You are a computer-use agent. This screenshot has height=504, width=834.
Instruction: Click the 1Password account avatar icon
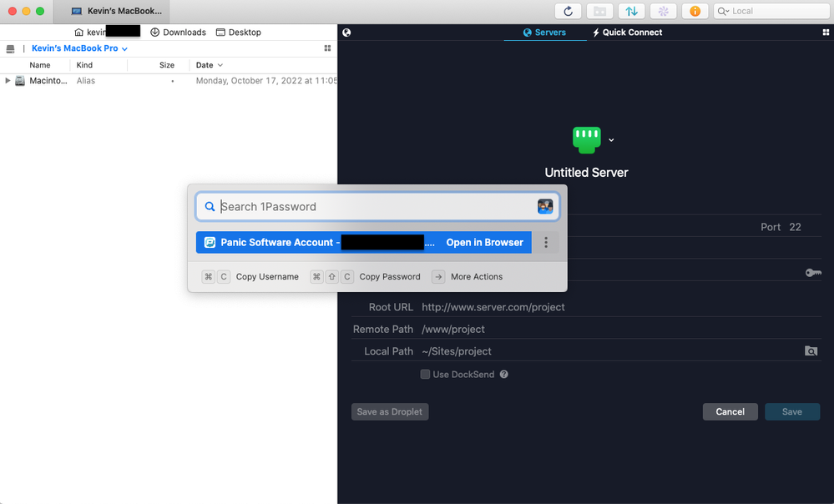(545, 206)
